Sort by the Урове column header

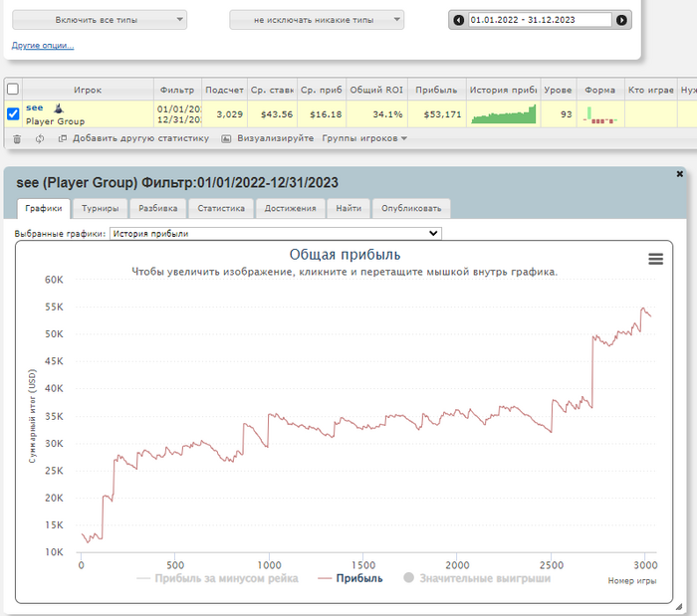click(559, 90)
